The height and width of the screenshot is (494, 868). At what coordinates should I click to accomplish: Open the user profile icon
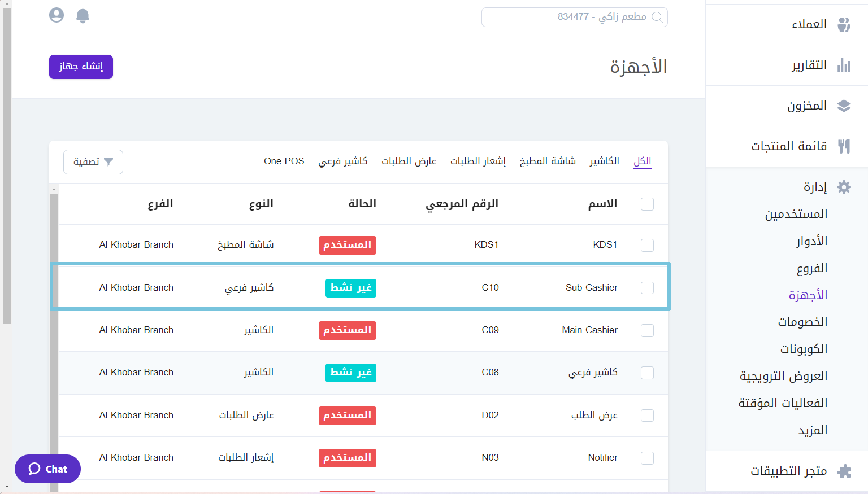(57, 15)
